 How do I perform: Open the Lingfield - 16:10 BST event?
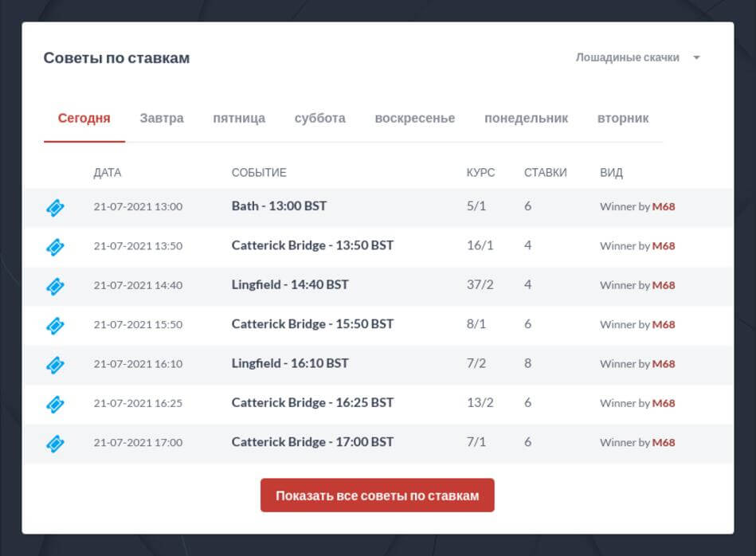[x=290, y=363]
